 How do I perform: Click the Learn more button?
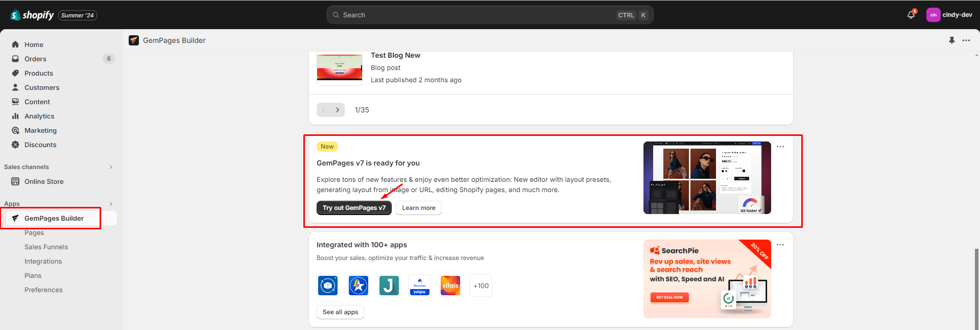(x=419, y=208)
